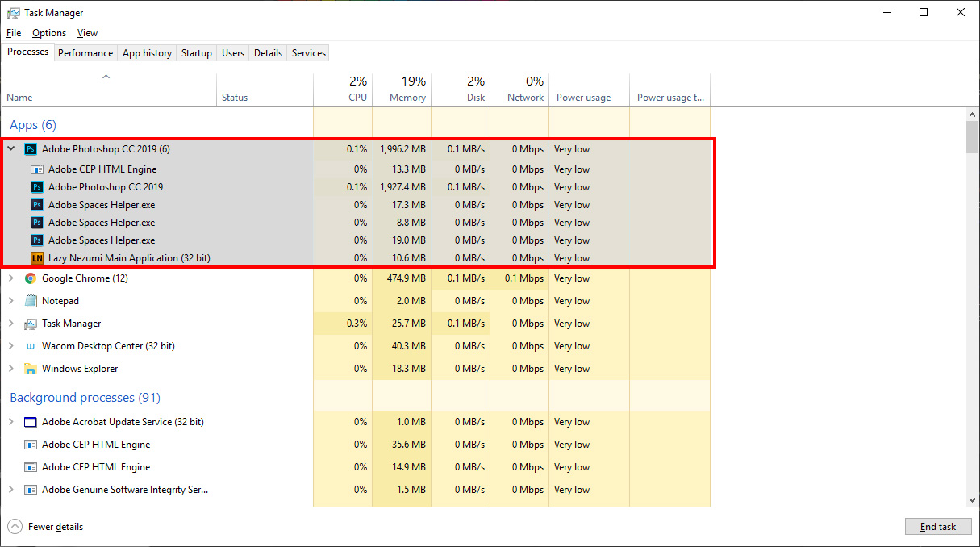Open the Startup tab

point(197,53)
